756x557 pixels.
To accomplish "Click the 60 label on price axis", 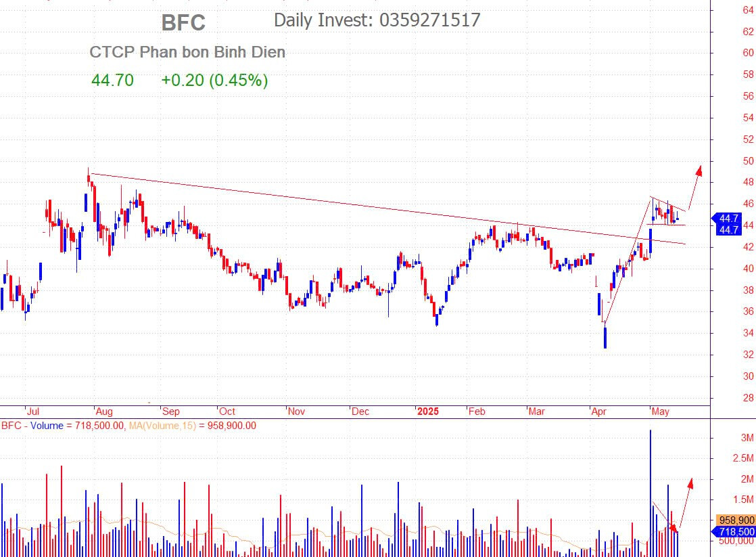I will [748, 53].
